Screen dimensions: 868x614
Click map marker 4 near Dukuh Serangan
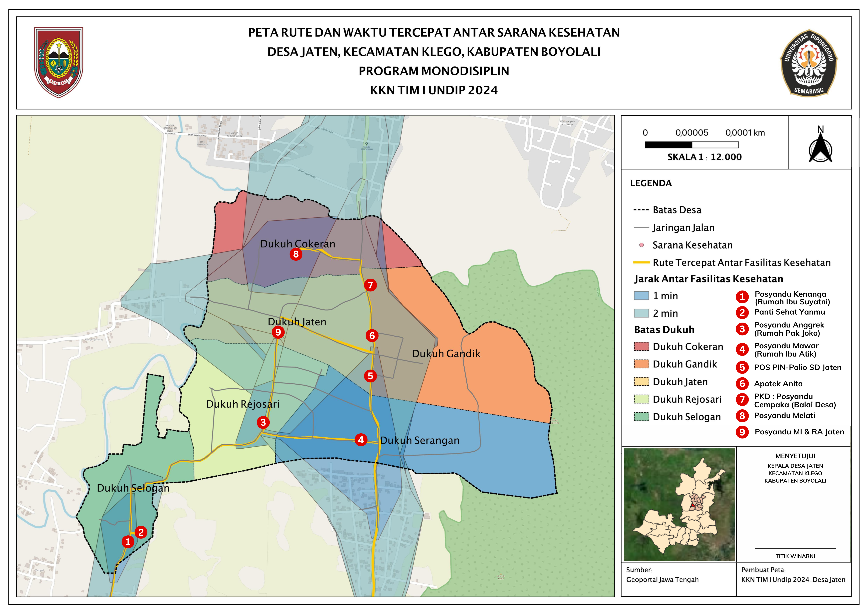(x=361, y=440)
